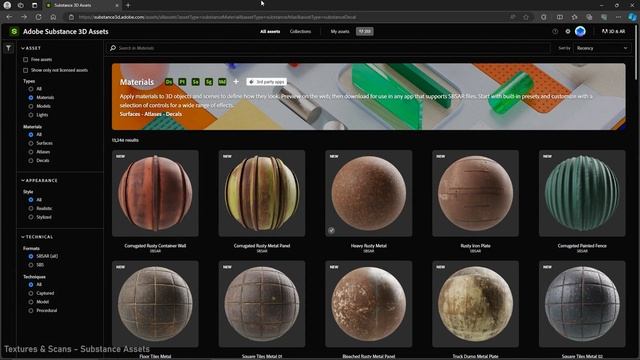Toggle the filter panel funnel icon
Screen dimensions: 640x360
[8, 48]
